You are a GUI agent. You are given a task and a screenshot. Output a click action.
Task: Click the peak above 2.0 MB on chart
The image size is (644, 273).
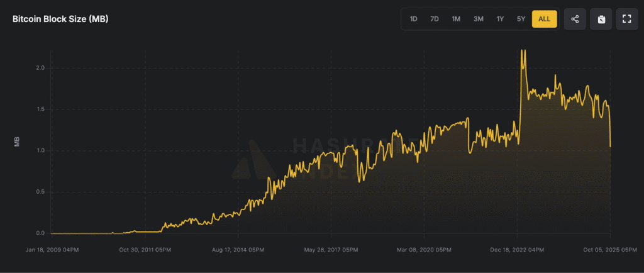coord(523,51)
